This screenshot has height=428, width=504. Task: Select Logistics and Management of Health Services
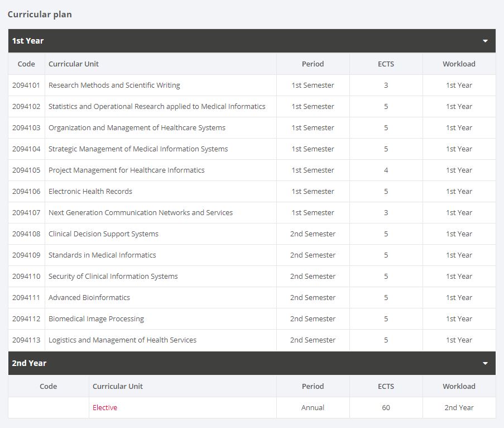tap(122, 340)
